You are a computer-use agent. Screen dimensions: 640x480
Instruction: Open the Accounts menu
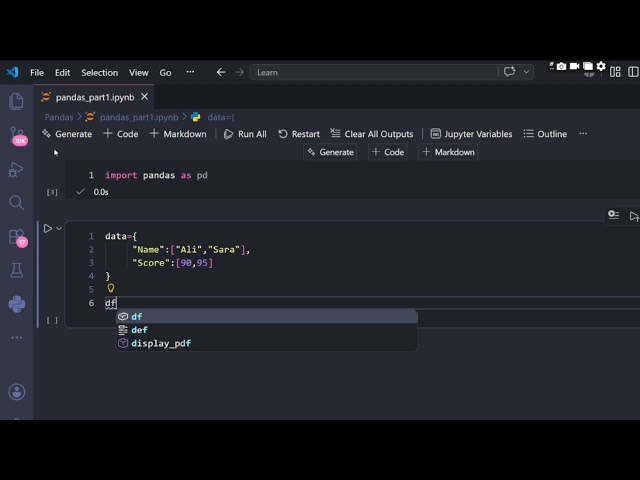tap(17, 392)
